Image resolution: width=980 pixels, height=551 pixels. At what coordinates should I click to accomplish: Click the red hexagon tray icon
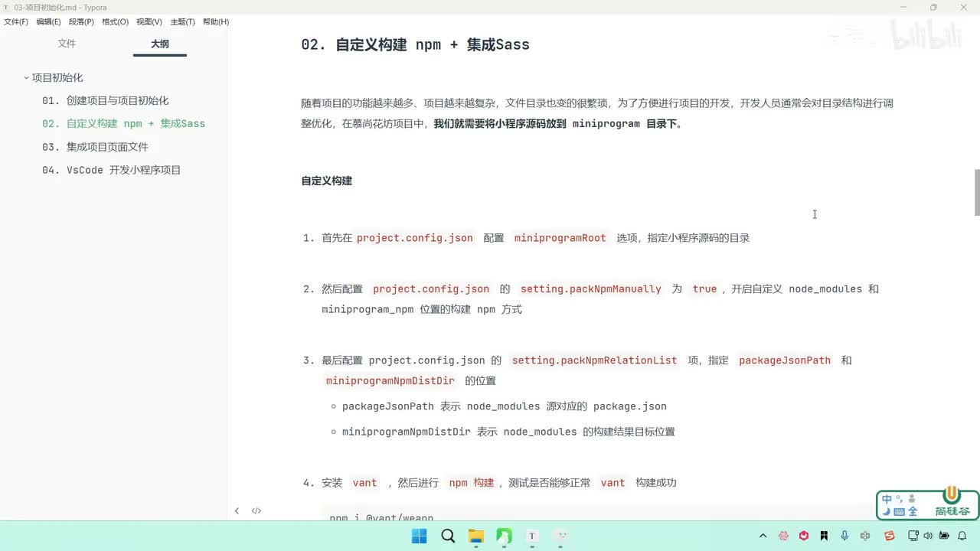click(804, 536)
